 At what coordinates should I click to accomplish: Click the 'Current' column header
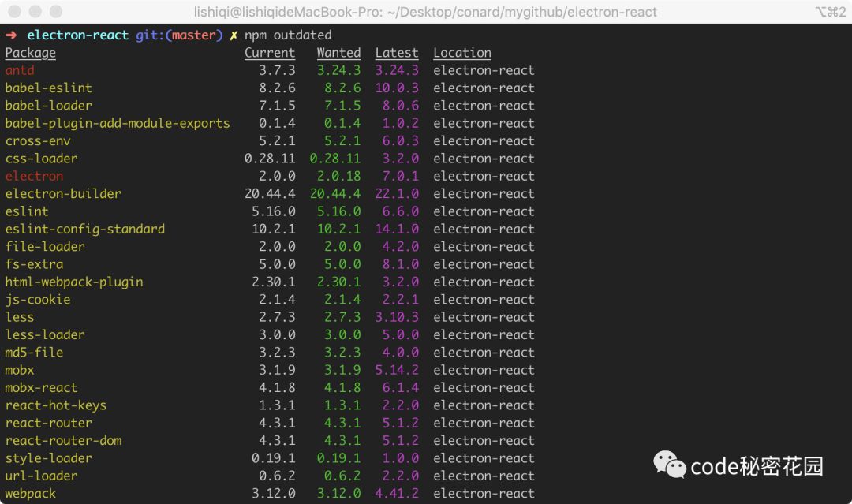pos(270,53)
